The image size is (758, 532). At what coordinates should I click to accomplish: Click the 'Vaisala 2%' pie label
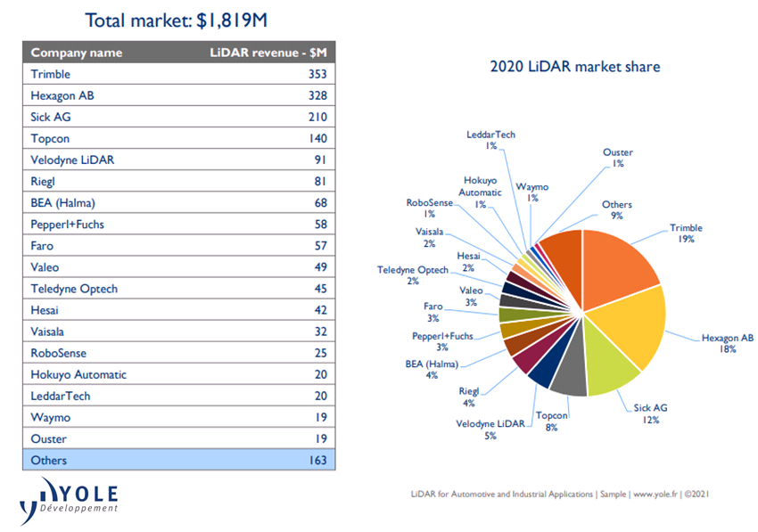pos(429,237)
